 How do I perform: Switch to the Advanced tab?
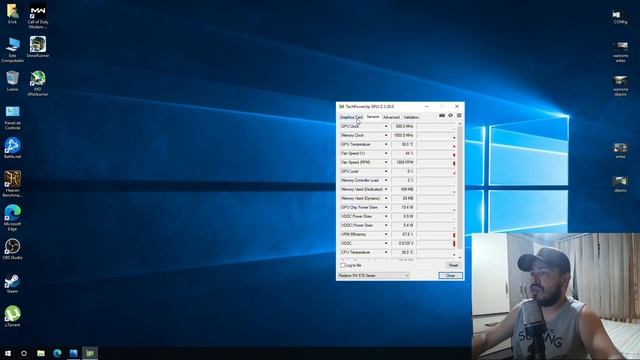[391, 117]
